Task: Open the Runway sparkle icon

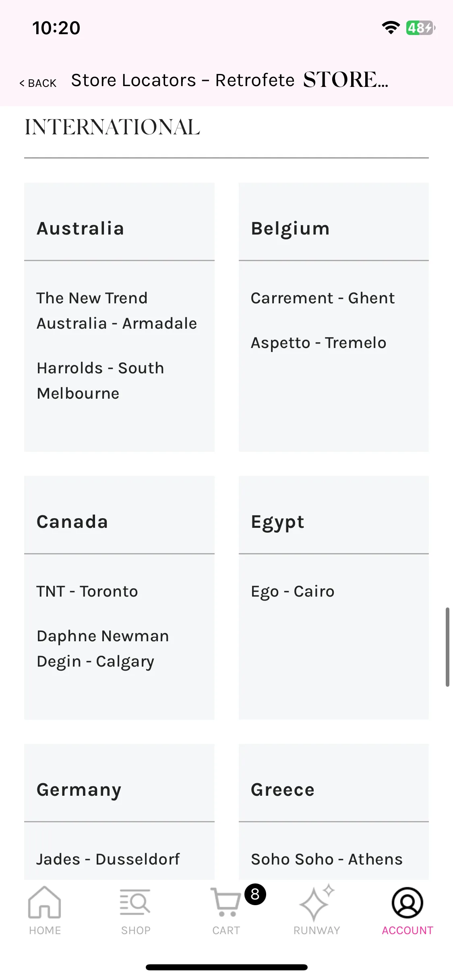Action: point(316,902)
